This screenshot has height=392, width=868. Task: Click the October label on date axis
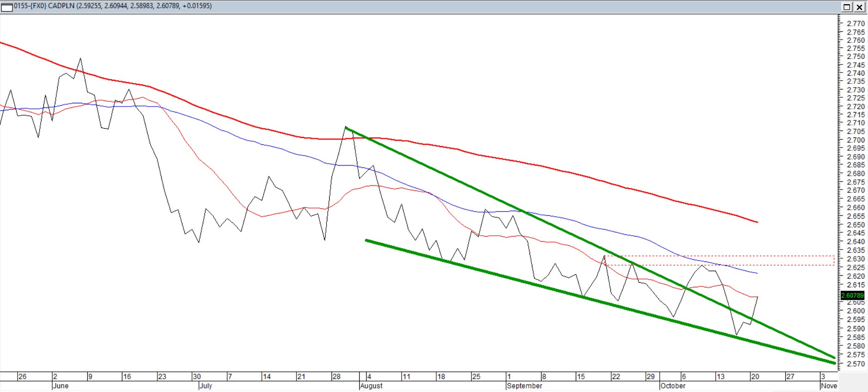point(673,386)
